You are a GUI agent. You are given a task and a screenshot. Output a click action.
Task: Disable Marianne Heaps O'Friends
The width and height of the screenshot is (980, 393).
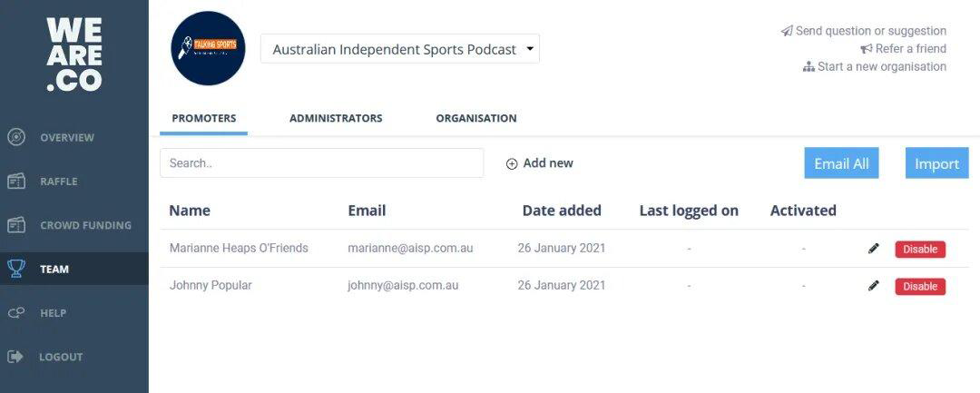click(x=920, y=249)
